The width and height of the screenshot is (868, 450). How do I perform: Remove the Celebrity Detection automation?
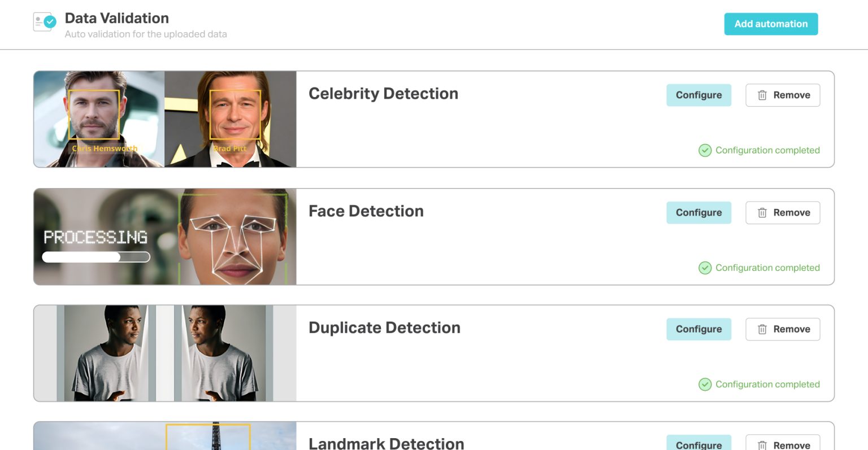coord(783,95)
